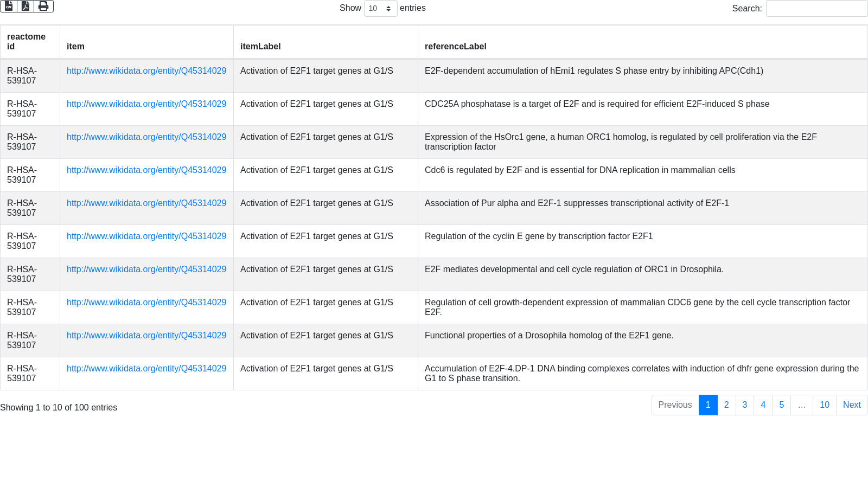Image resolution: width=868 pixels, height=488 pixels.
Task: Open the Show entries count dropdown
Action: (x=380, y=9)
